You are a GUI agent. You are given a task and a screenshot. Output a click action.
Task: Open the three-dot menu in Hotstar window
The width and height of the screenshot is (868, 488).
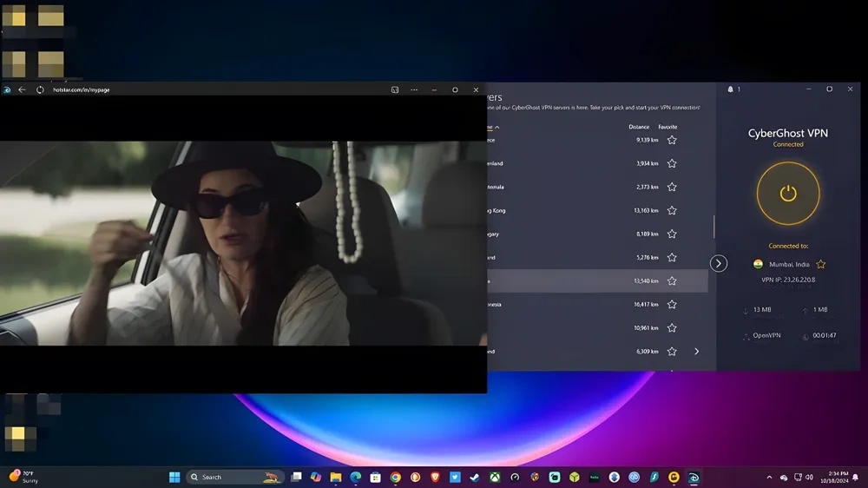point(414,89)
